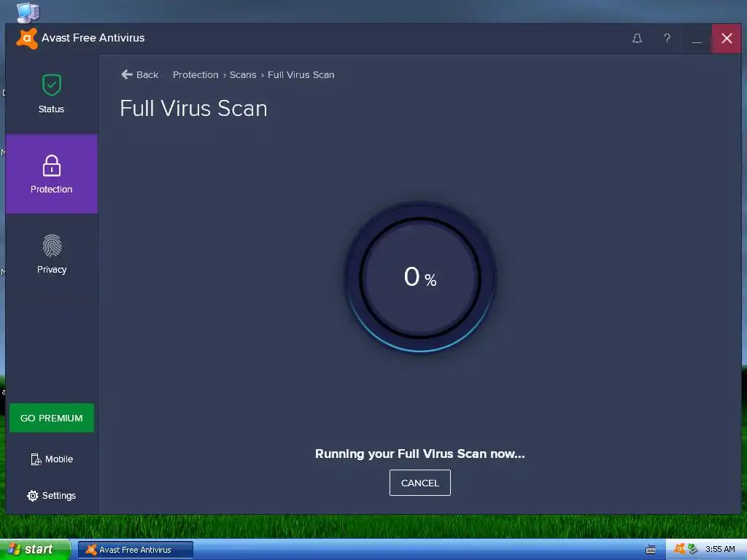Select the Protection lock section

point(52,174)
